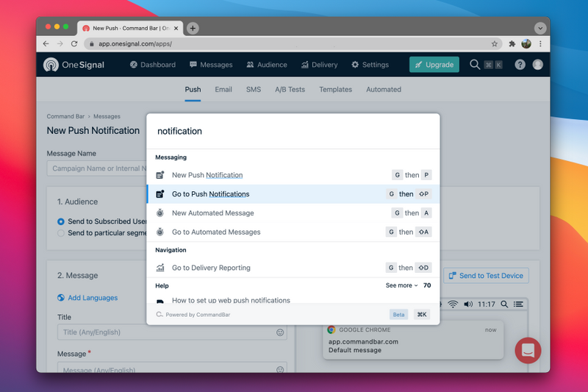This screenshot has height=392, width=588.
Task: Click the New Push Notification row icon
Action: pos(160,175)
